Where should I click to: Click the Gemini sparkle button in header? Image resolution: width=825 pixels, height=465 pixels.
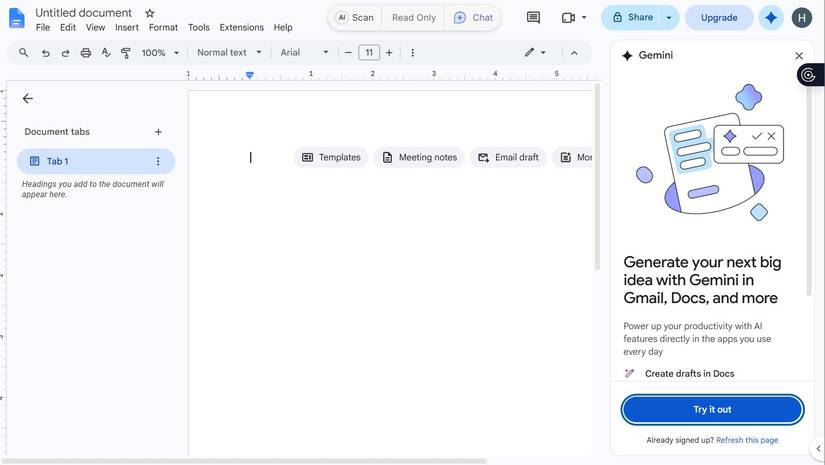pos(771,17)
